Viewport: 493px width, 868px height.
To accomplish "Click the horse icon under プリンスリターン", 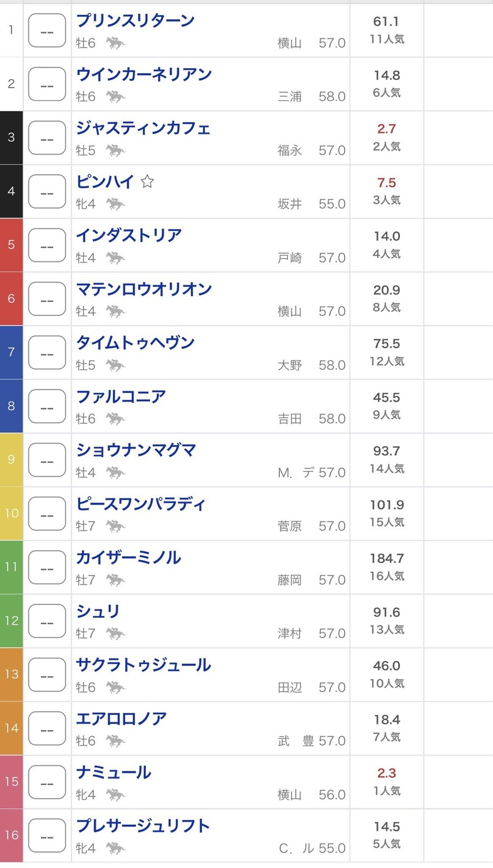I will point(116,43).
